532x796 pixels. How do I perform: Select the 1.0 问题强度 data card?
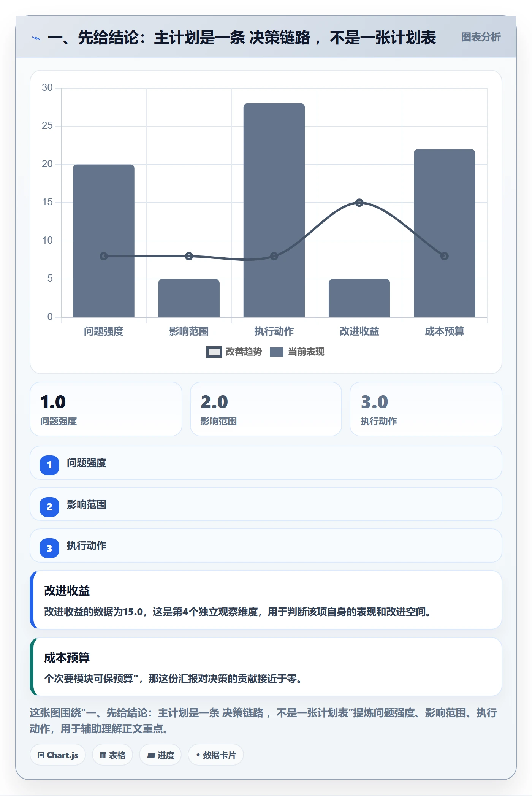(x=106, y=409)
